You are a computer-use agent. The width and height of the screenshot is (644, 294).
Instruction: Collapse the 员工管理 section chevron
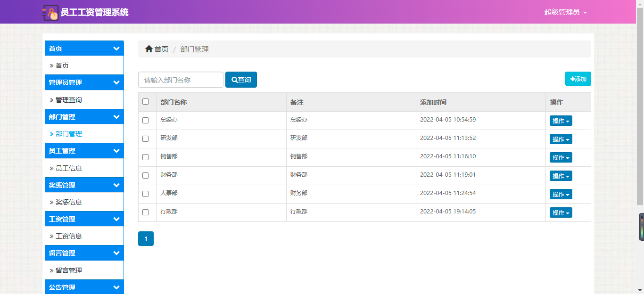click(116, 151)
